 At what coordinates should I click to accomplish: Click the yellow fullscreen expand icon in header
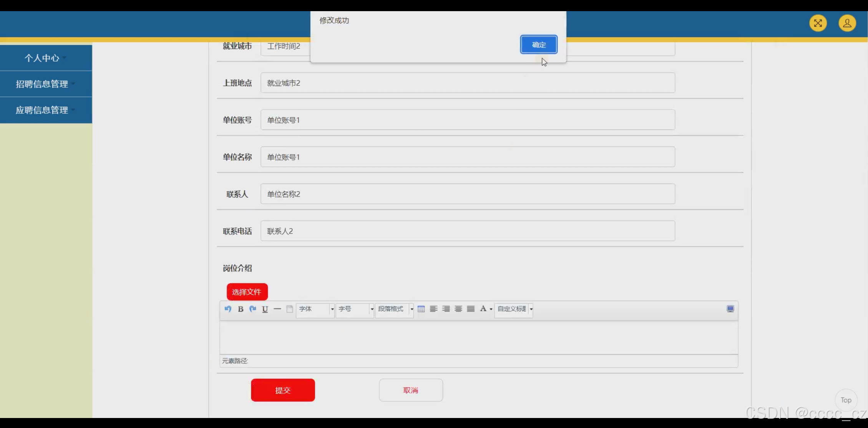point(818,23)
